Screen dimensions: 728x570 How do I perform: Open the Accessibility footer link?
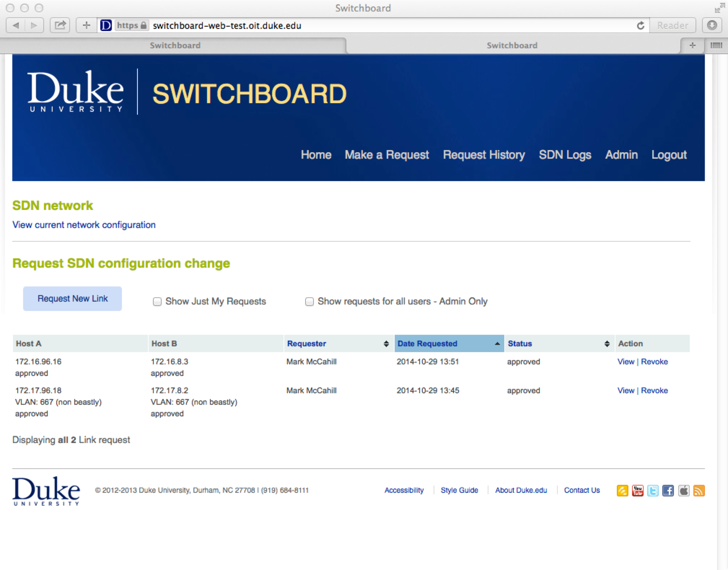[x=404, y=490]
